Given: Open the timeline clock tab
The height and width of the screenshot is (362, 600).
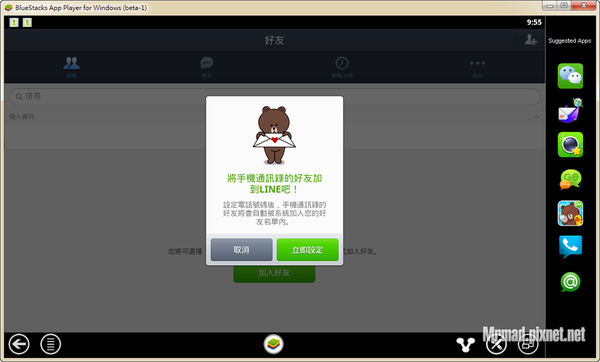Looking at the screenshot, I should click(x=342, y=67).
